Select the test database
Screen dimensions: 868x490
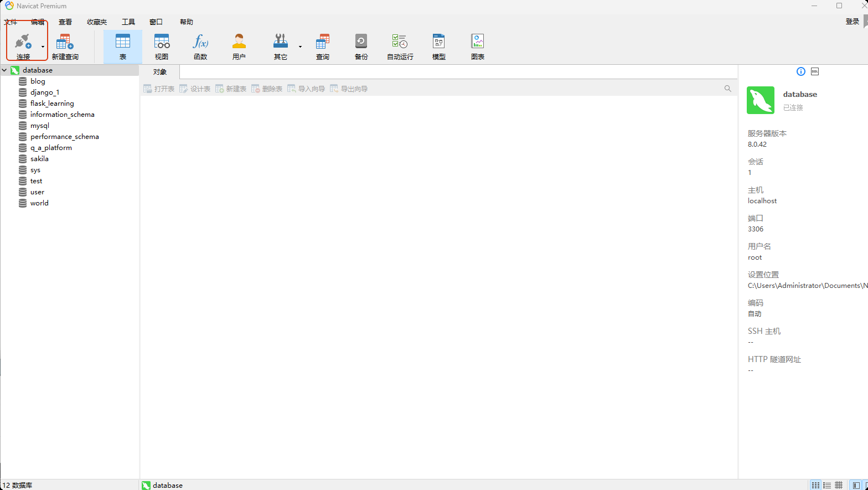pyautogui.click(x=37, y=181)
